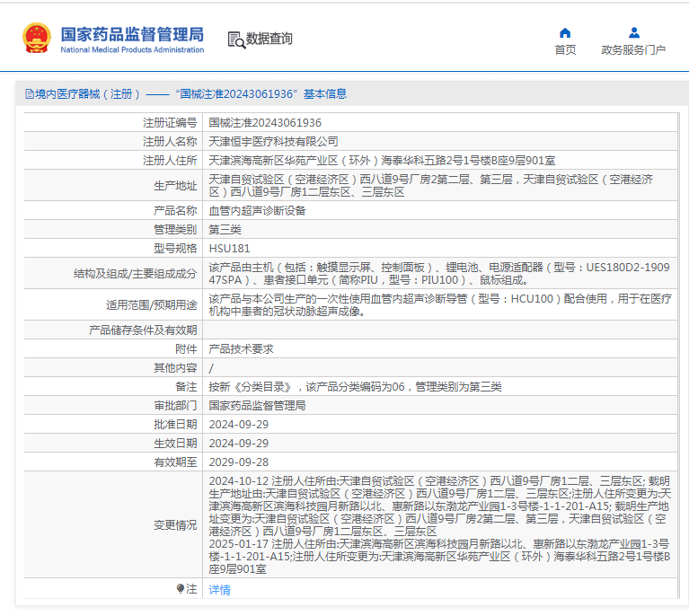This screenshot has height=616, width=689.
Task: Click effective date value in 生效日期 row
Action: (239, 444)
